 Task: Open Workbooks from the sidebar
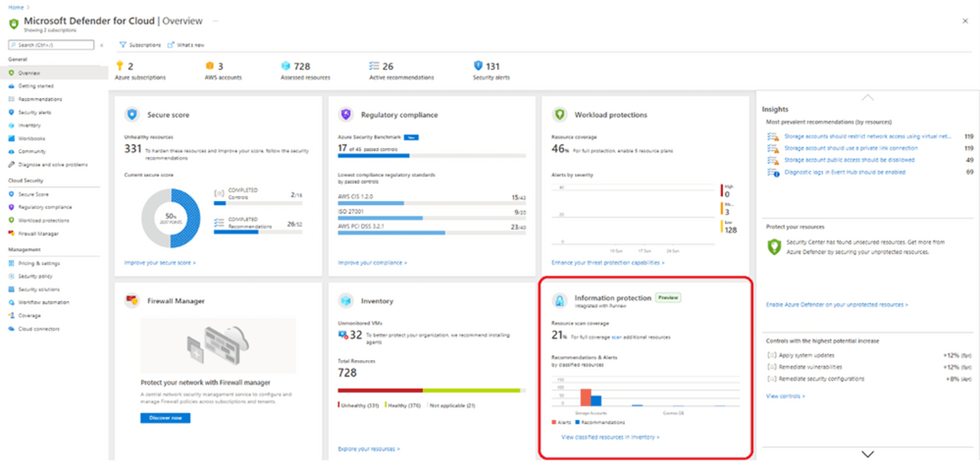coord(31,138)
